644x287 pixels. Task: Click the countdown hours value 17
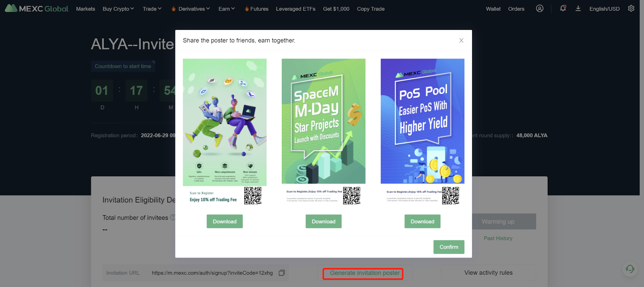136,91
